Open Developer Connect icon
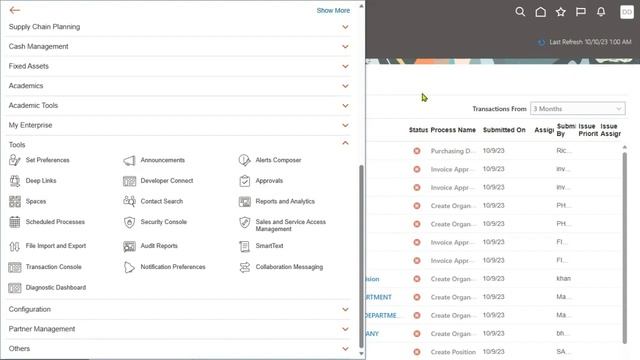Screen dimensions: 640x360 [129, 181]
